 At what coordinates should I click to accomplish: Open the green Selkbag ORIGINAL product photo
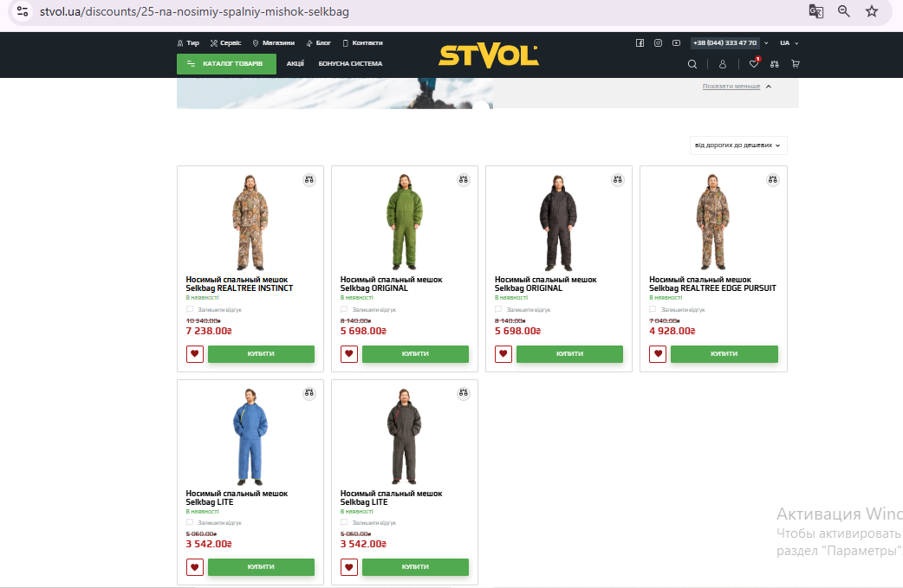[x=405, y=222]
